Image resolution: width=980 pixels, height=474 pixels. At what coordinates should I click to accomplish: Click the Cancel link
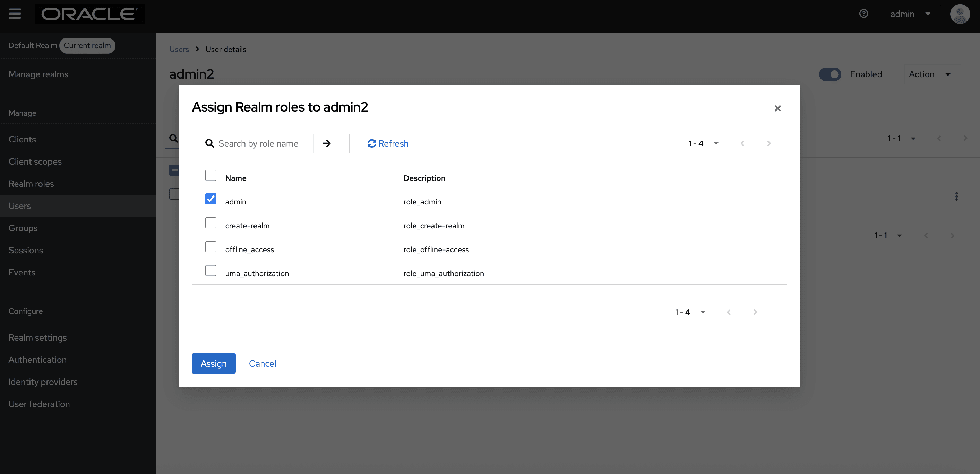click(x=263, y=363)
